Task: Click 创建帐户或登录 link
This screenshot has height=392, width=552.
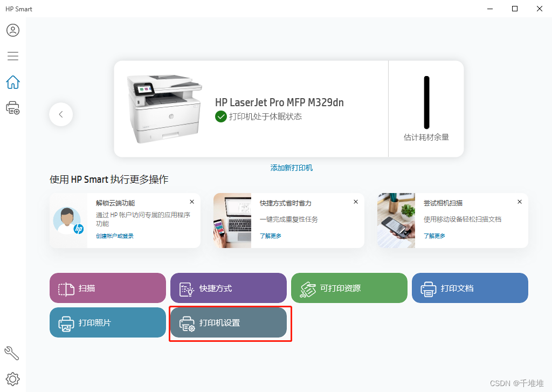Action: tap(115, 236)
